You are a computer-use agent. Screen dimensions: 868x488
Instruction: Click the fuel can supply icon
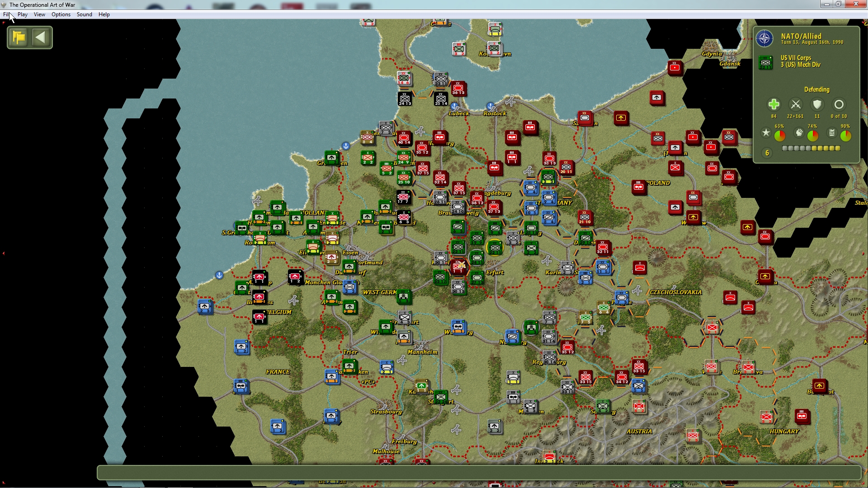click(x=832, y=132)
